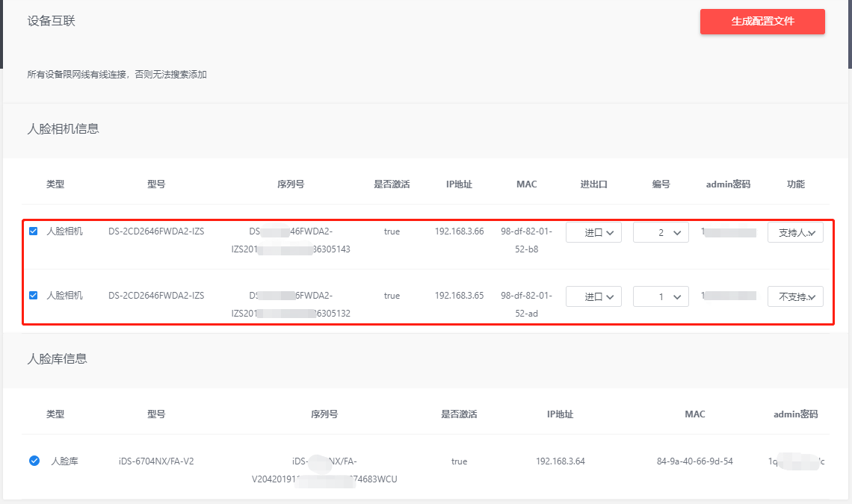The height and width of the screenshot is (504, 852).
Task: Uncheck the camera row with IP 192.168.3.65
Action: coord(33,296)
